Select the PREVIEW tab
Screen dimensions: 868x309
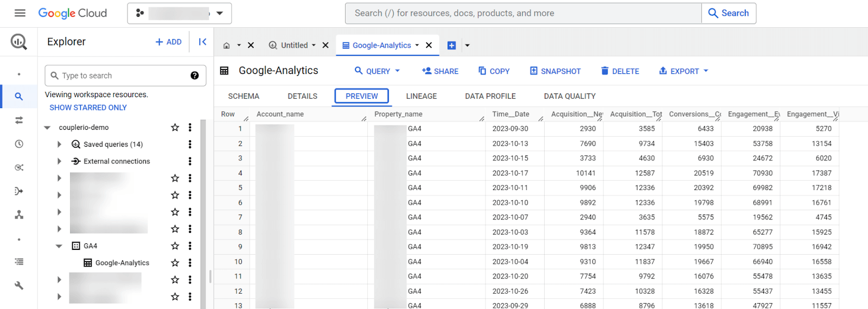[362, 96]
